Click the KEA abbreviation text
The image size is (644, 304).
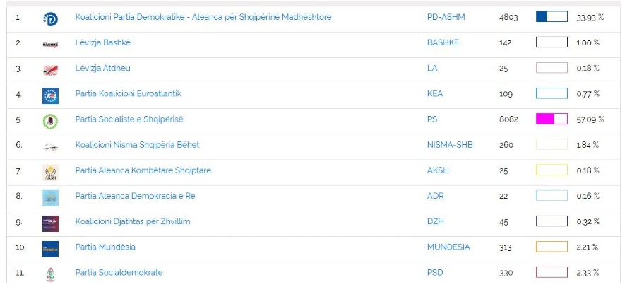pyautogui.click(x=435, y=94)
